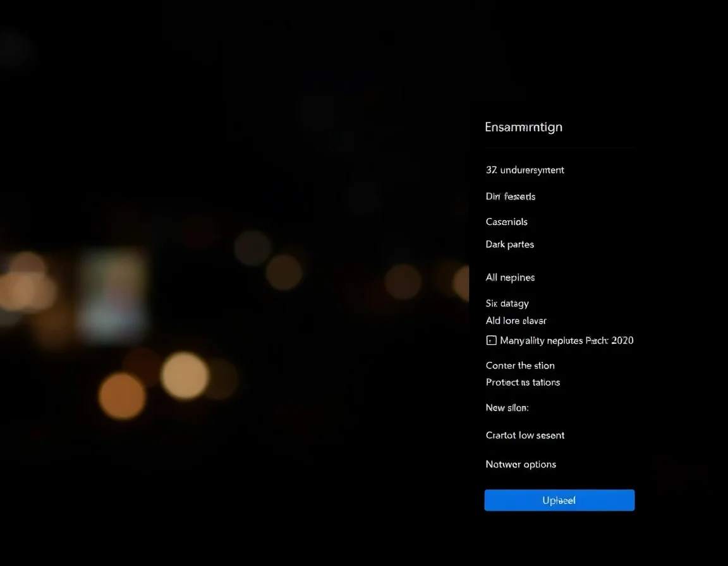Select the Dark partes option
728x566 pixels.
pyautogui.click(x=509, y=244)
